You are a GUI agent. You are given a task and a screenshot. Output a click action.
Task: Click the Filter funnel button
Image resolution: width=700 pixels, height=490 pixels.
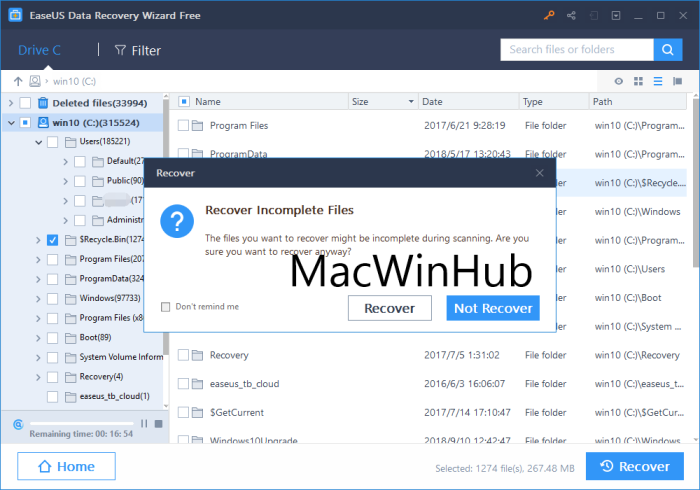coord(138,50)
